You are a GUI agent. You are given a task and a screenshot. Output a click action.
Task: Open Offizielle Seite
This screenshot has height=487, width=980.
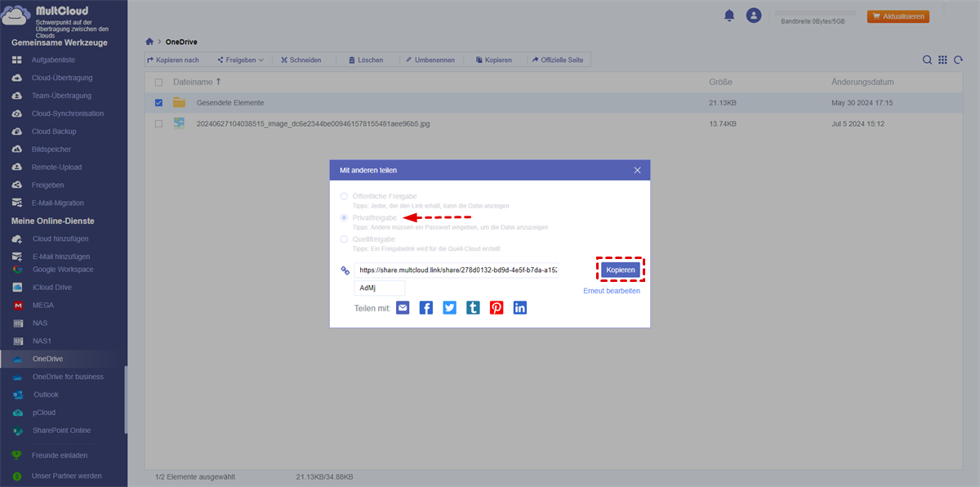557,60
